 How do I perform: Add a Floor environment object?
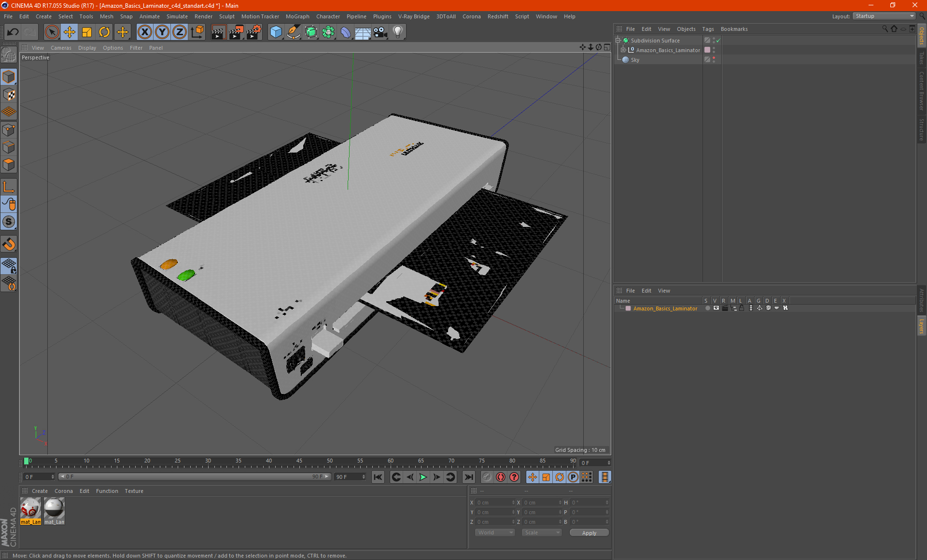tap(363, 32)
